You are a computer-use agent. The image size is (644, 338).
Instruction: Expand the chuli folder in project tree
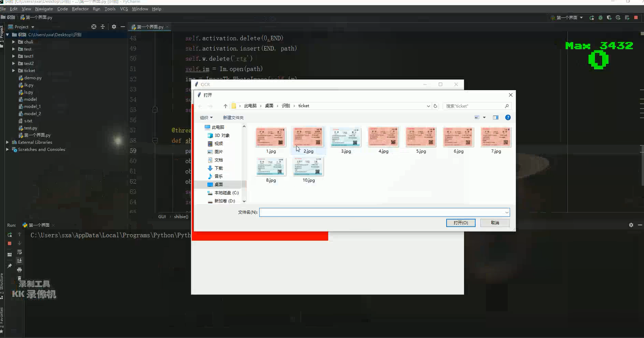[13, 42]
